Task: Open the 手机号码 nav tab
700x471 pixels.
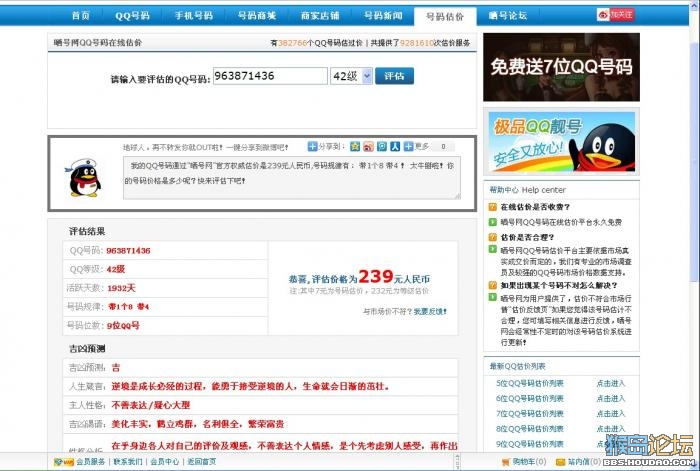Action: click(x=194, y=16)
